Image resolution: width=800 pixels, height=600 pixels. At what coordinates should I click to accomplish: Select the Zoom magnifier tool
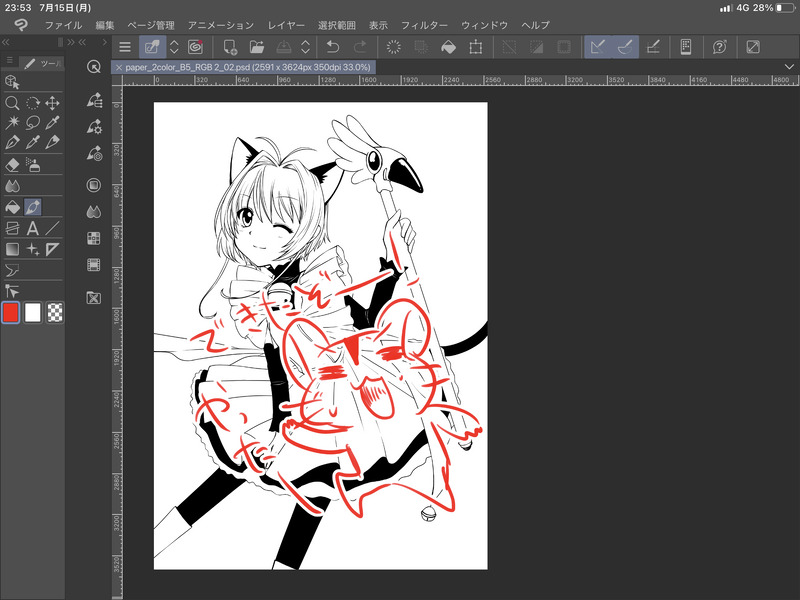(x=12, y=103)
